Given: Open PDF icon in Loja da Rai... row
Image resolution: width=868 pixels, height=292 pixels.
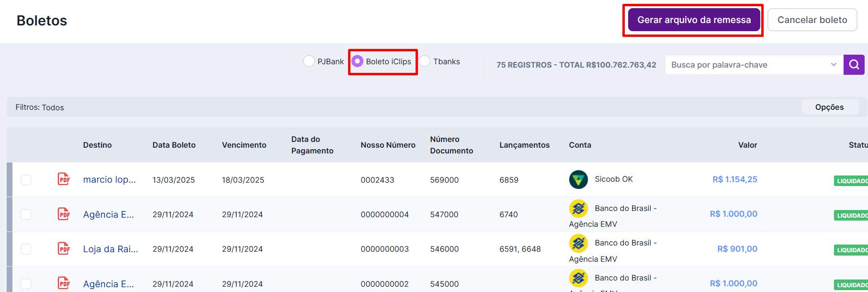Looking at the screenshot, I should (64, 248).
